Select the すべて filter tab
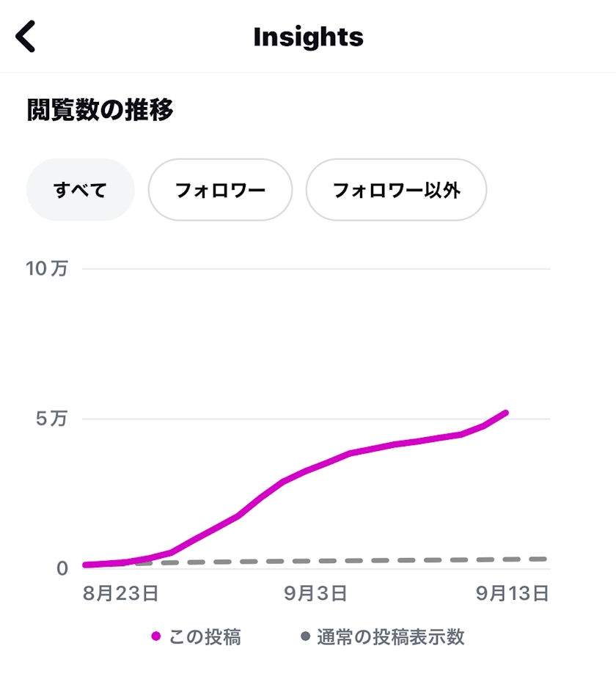This screenshot has height=687, width=616. click(x=81, y=190)
